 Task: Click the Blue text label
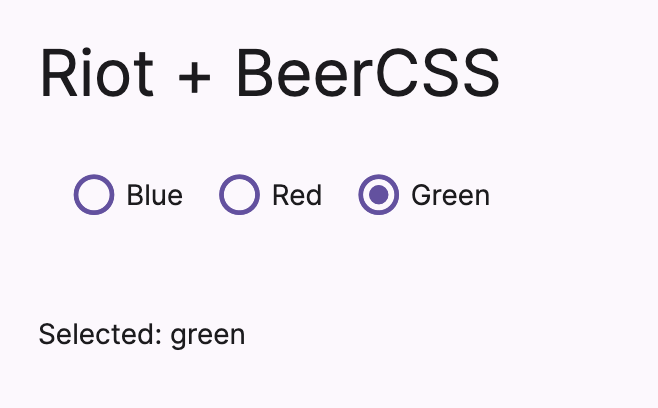tap(154, 195)
